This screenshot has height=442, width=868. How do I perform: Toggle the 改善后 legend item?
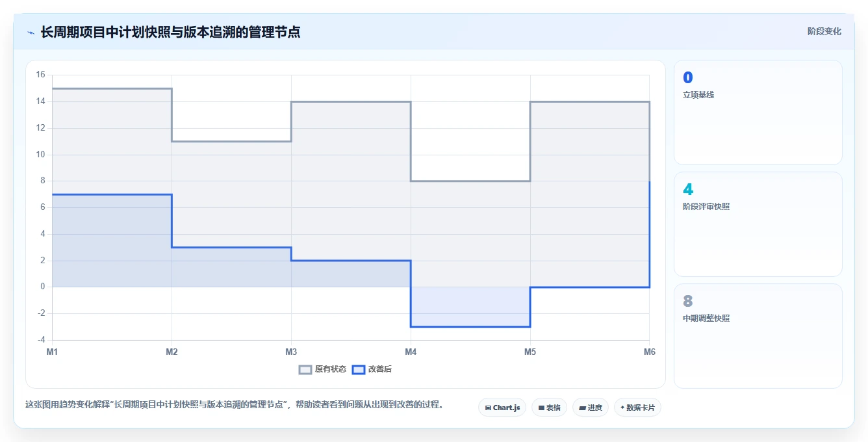click(372, 369)
